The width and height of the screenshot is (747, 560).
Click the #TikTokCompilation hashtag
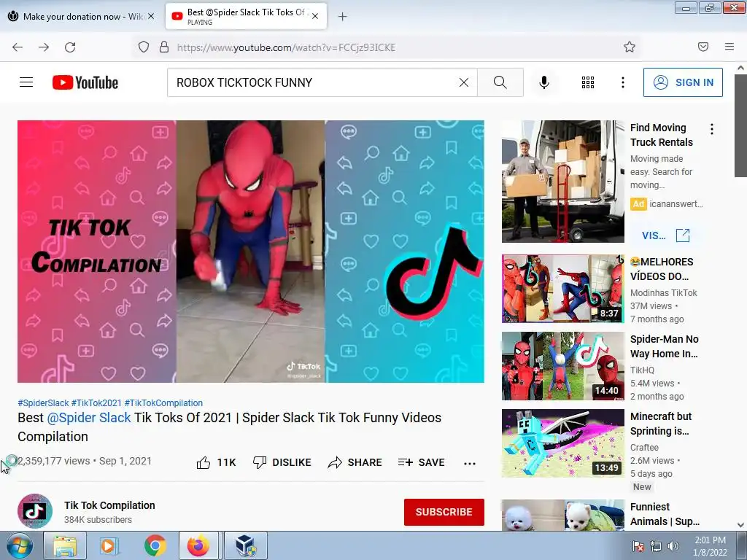163,402
